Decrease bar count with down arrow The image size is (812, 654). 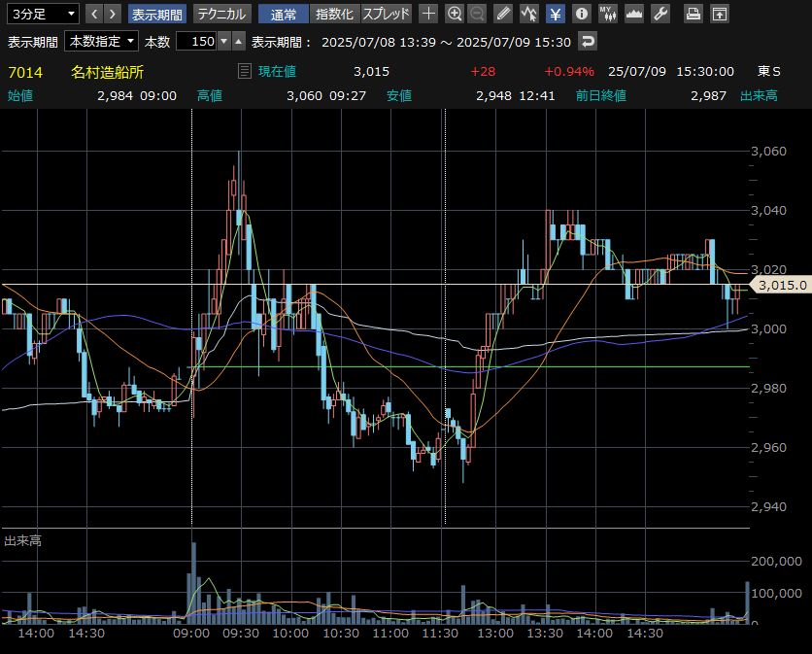pos(224,41)
